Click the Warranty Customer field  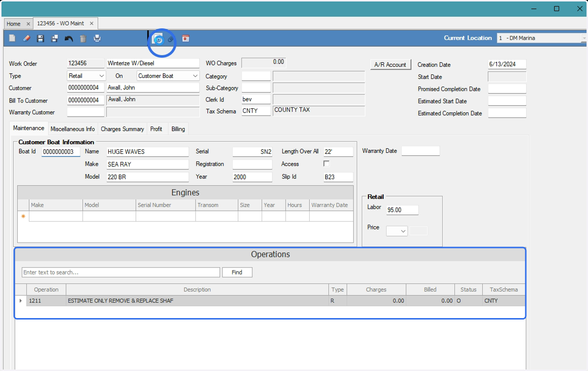coord(86,112)
